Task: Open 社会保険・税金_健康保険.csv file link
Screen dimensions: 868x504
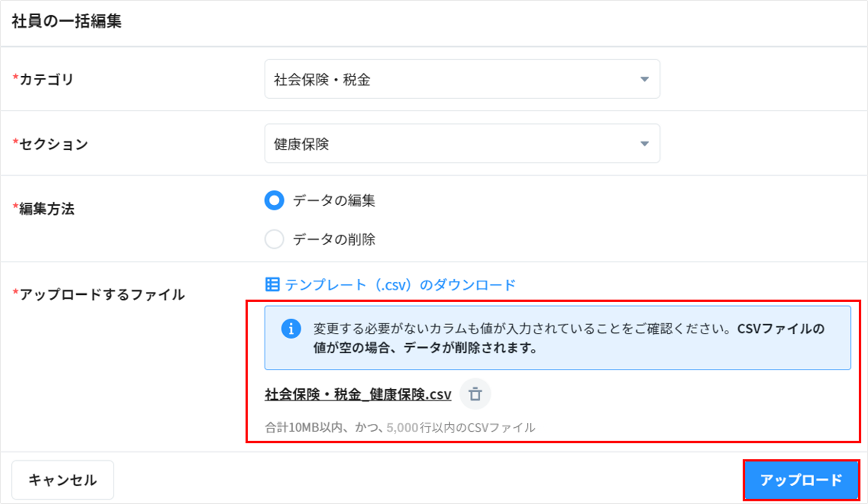Action: coord(356,394)
